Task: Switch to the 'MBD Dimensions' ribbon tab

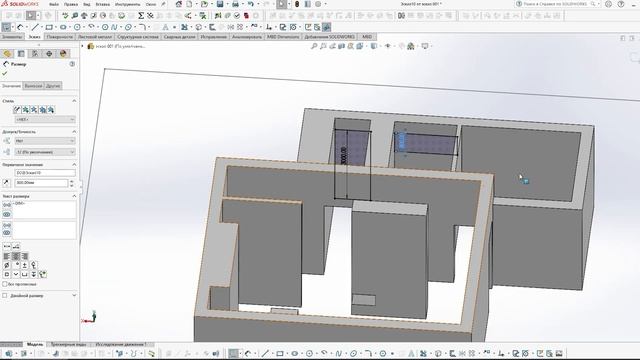Action: pyautogui.click(x=283, y=37)
